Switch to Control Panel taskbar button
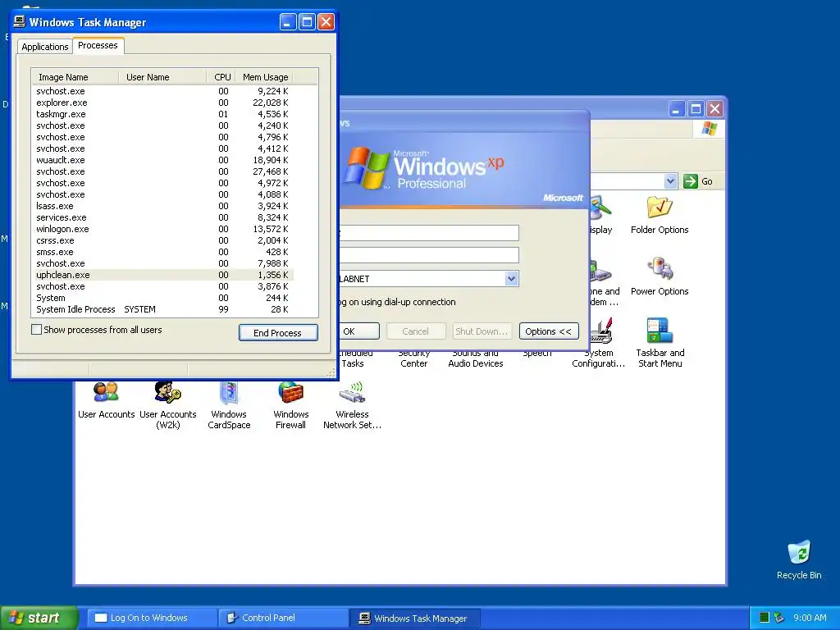Viewport: 840px width, 630px height. 283,618
